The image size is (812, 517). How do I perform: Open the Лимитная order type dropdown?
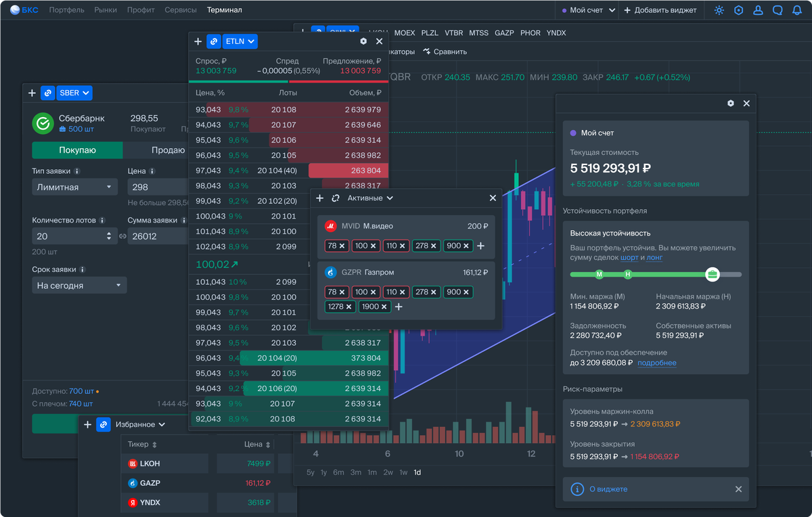[75, 187]
